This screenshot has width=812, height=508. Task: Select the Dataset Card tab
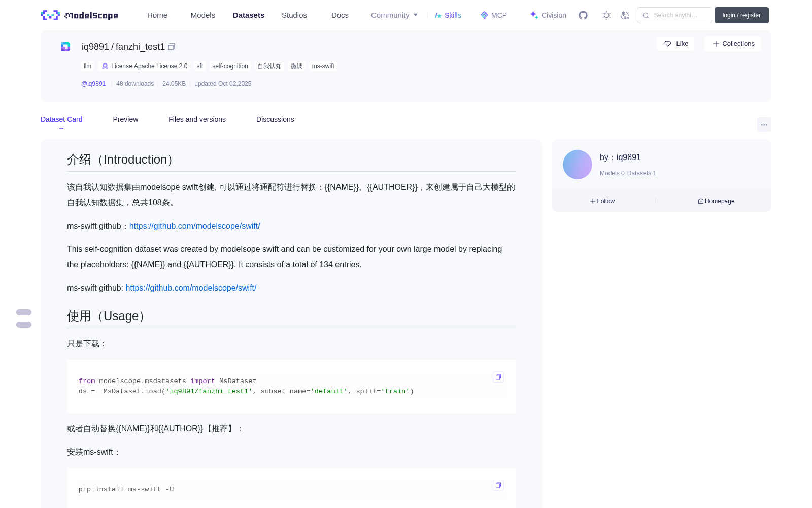point(61,119)
